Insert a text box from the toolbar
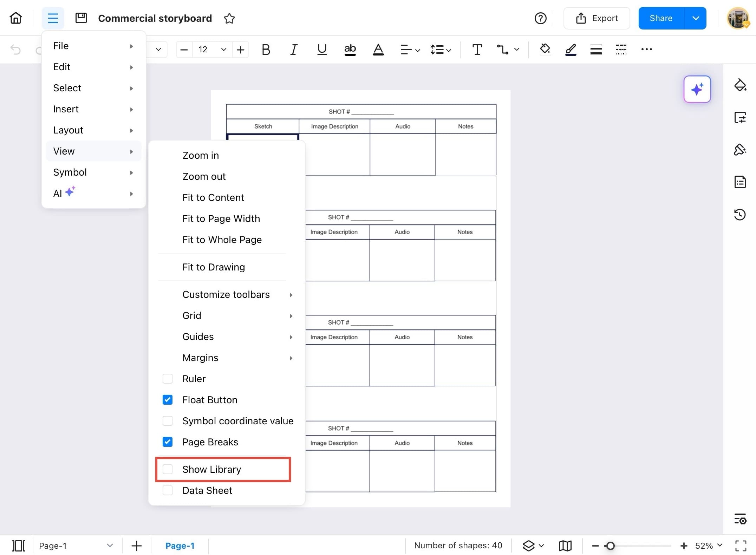This screenshot has width=756, height=555. (477, 49)
